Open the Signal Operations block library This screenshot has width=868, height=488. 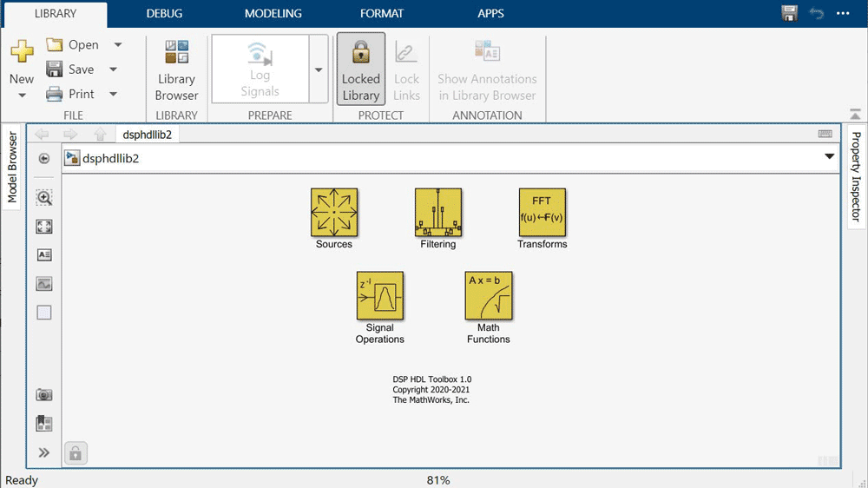pos(380,296)
